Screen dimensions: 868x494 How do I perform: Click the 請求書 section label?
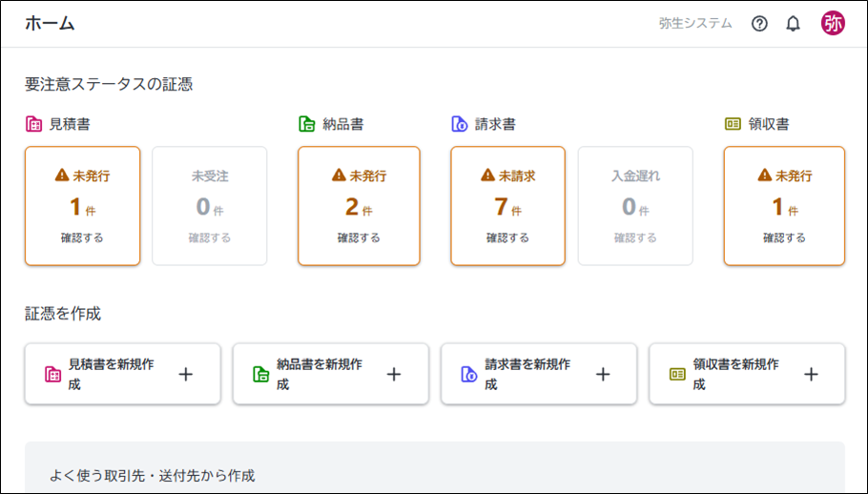click(495, 124)
